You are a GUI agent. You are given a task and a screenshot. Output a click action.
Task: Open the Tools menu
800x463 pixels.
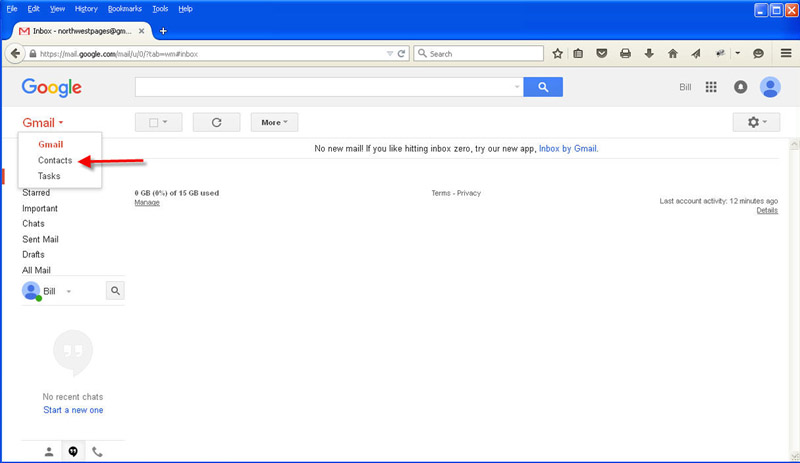(x=160, y=9)
